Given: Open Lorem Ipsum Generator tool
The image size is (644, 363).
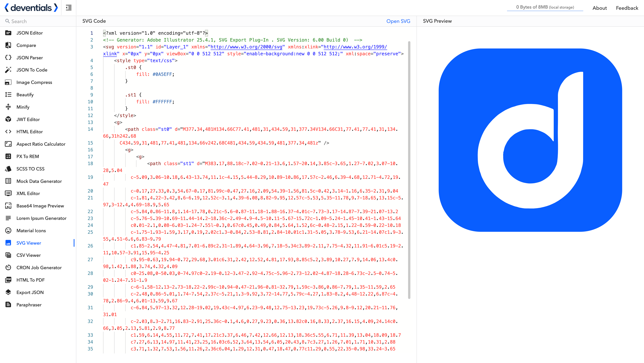Looking at the screenshot, I should pos(41,218).
